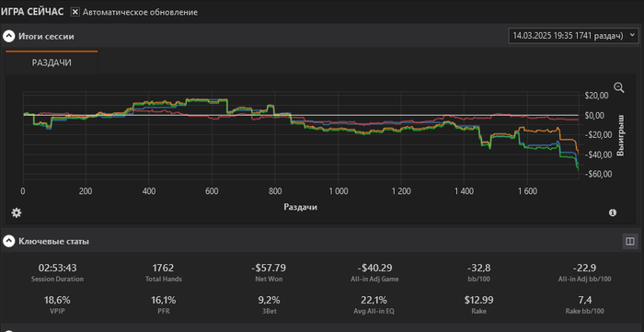The height and width of the screenshot is (332, 644).
Task: Click the VPIP value 18,6%
Action: [x=57, y=300]
